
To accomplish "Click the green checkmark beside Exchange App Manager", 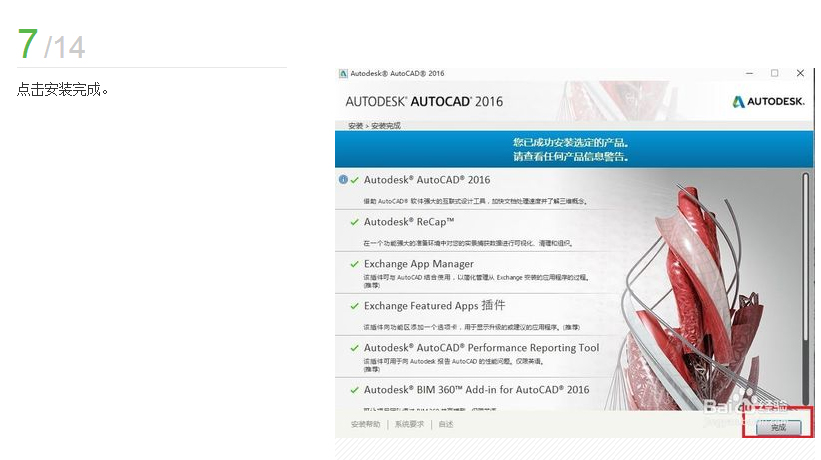I will [x=354, y=264].
